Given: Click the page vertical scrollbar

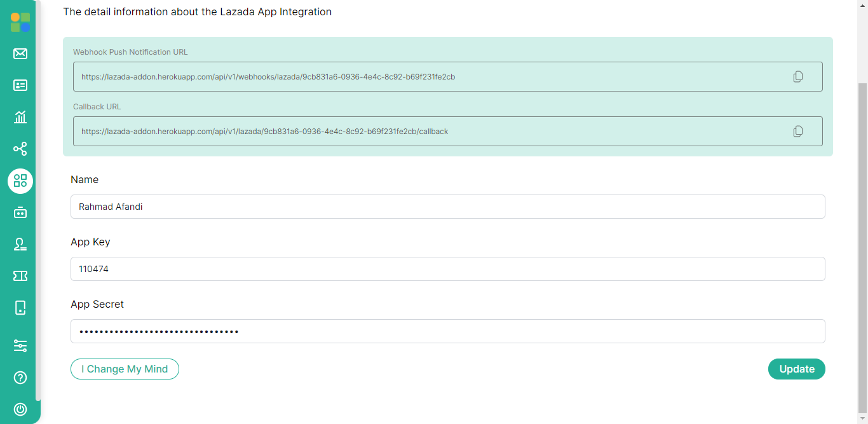Looking at the screenshot, I should coord(862,248).
